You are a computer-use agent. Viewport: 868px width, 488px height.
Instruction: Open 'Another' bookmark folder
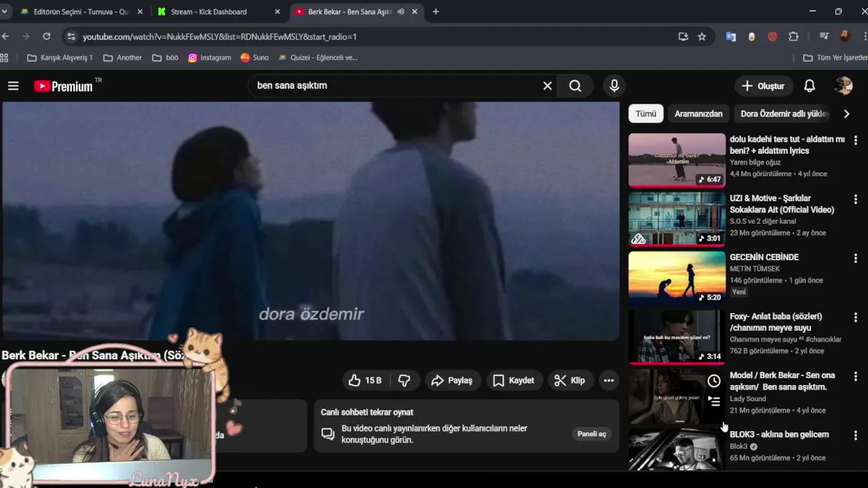point(122,58)
